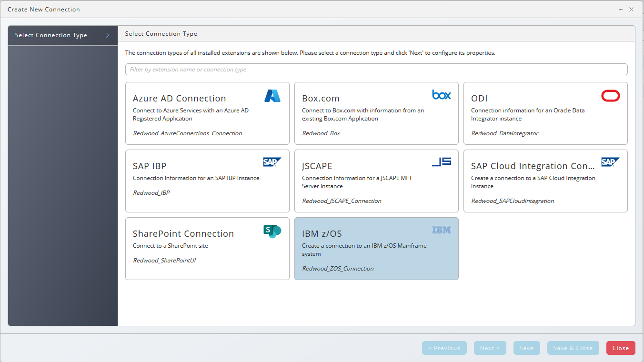This screenshot has width=644, height=362.
Task: Click the red Close button
Action: [x=621, y=348]
